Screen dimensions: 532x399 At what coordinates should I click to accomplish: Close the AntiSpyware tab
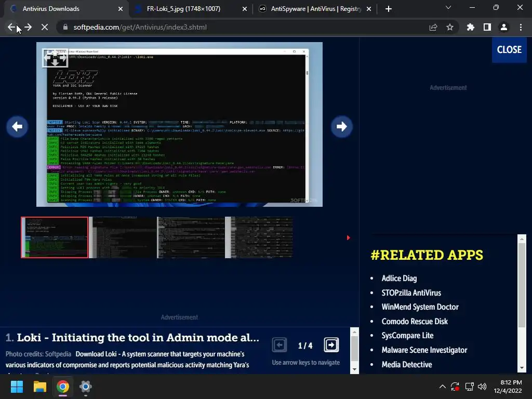pos(369,9)
